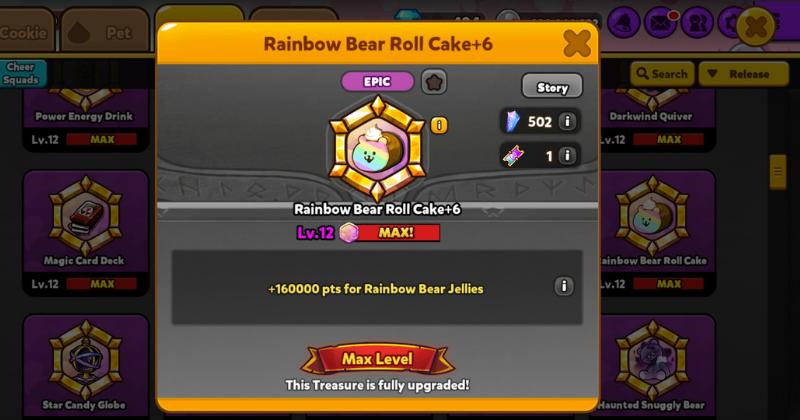The width and height of the screenshot is (800, 420).
Task: Click the Max Level banner button
Action: 377,359
